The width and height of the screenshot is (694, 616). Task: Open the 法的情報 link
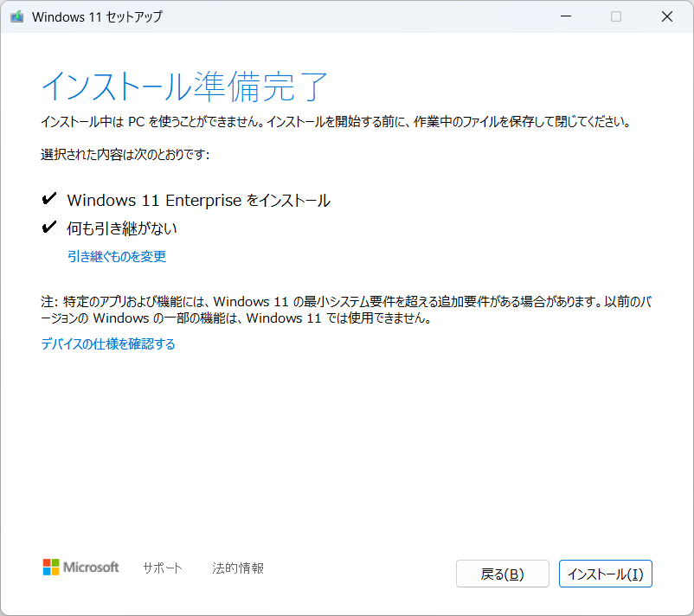[x=238, y=568]
